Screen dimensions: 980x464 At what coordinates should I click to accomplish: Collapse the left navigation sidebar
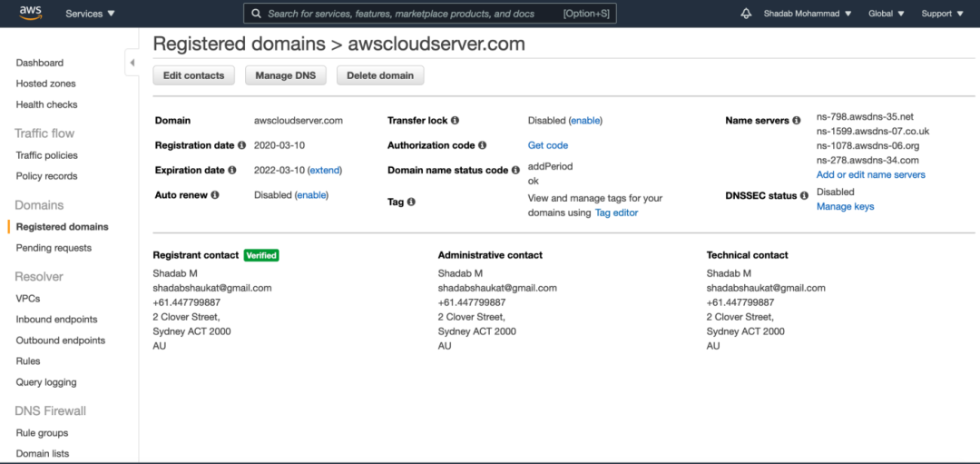(132, 63)
